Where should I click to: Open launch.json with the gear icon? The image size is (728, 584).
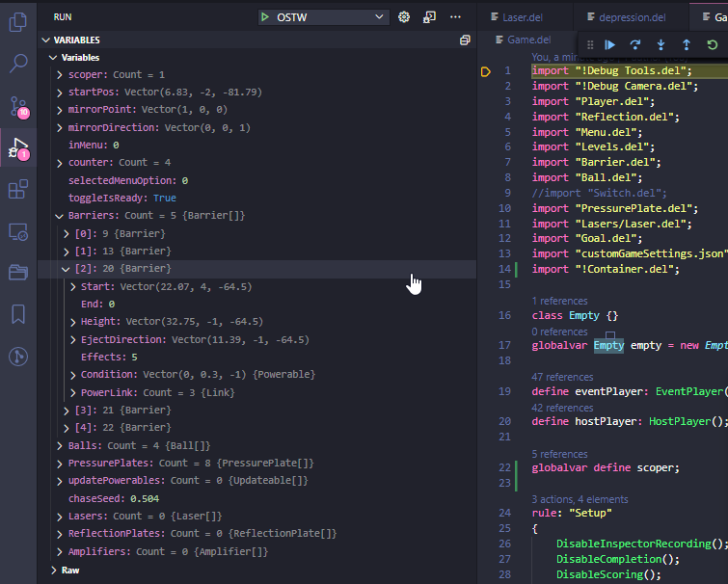tap(404, 17)
